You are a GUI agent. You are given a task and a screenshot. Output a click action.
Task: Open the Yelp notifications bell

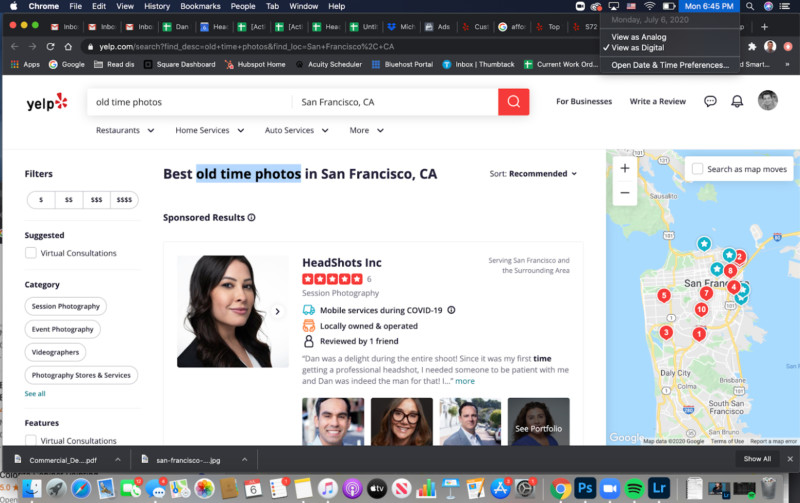[x=737, y=101]
